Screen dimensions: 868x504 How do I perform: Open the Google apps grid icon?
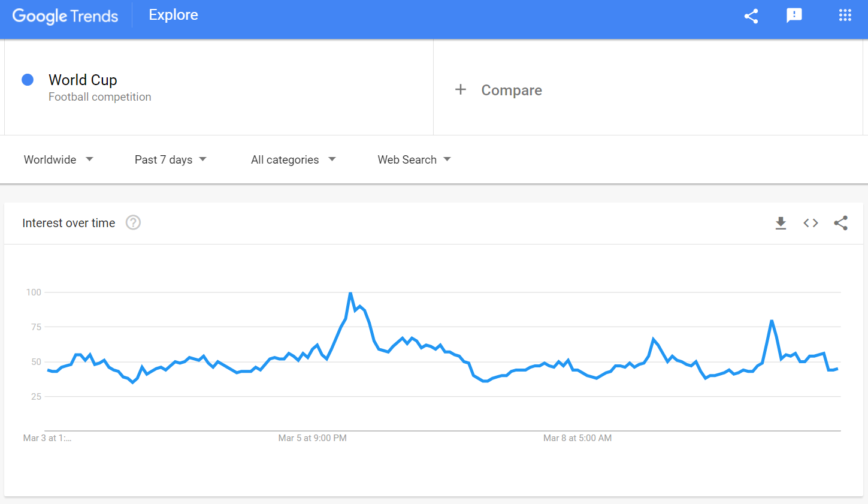[x=845, y=16]
